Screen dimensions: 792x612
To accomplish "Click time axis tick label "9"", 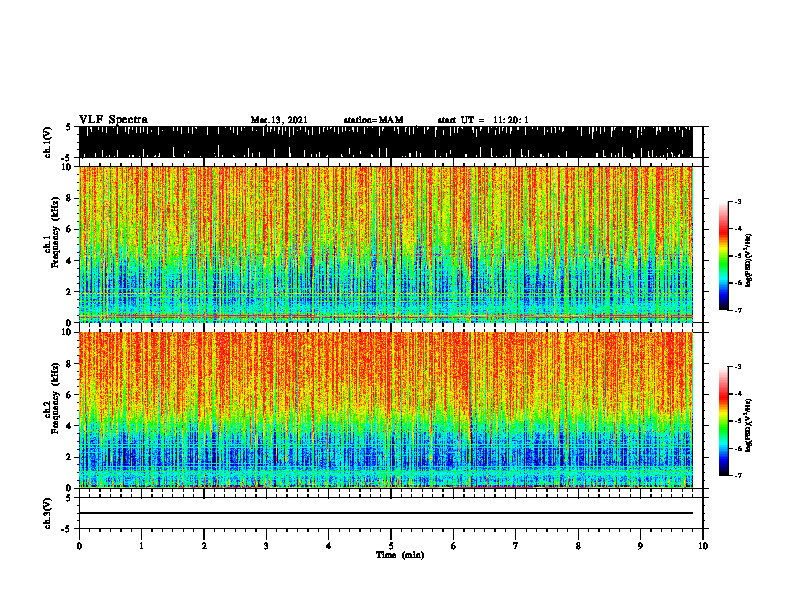I will click(640, 546).
